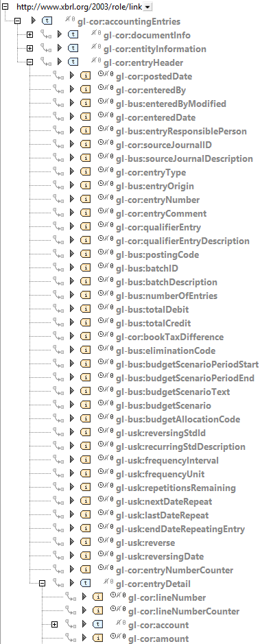Click the clock period icon beside gl-usk:reverse

point(100,540)
